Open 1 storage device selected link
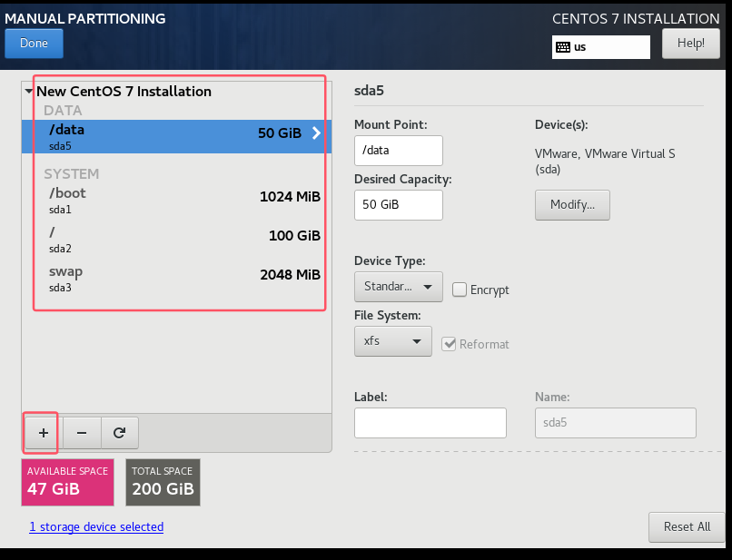The height and width of the screenshot is (560, 732). 96,526
